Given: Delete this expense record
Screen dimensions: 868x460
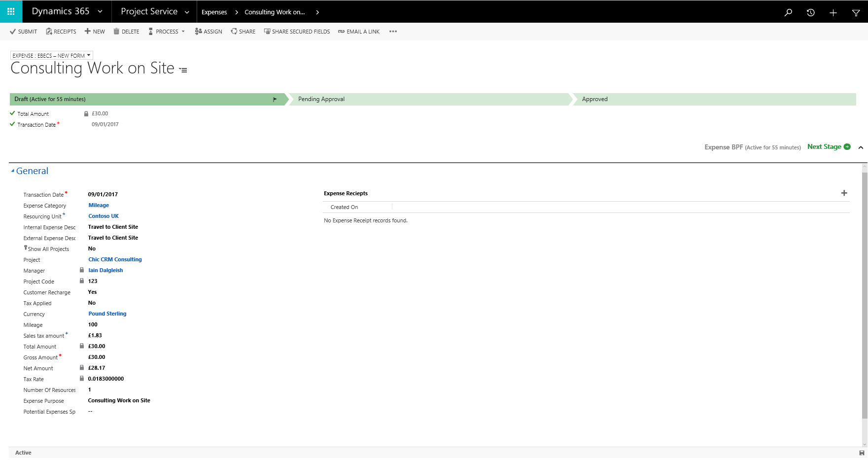Looking at the screenshot, I should tap(127, 32).
